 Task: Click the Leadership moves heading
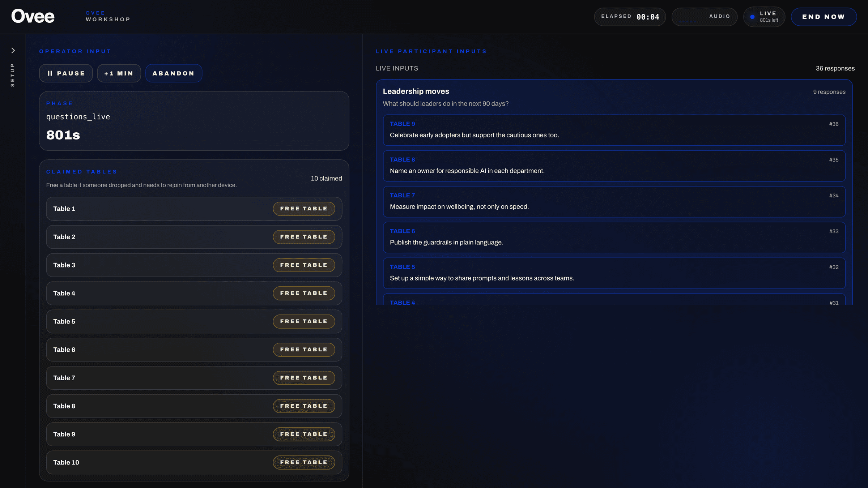(x=416, y=91)
